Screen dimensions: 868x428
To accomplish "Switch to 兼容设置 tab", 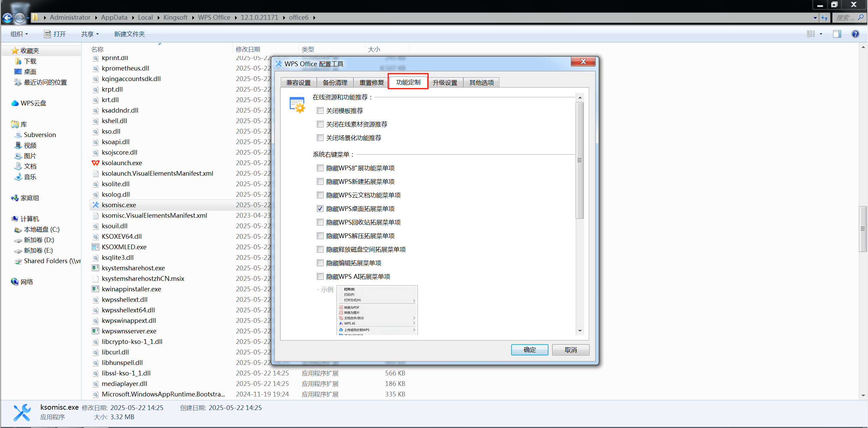I will pyautogui.click(x=298, y=82).
